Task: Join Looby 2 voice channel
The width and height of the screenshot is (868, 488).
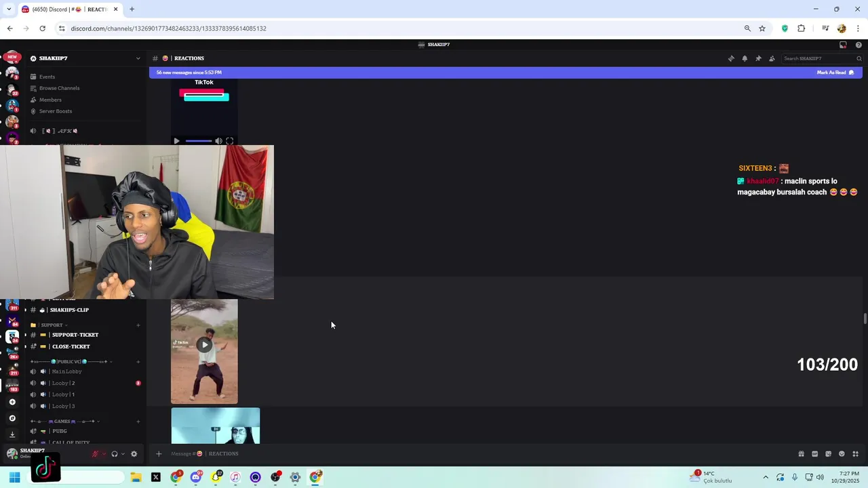Action: 63,383
